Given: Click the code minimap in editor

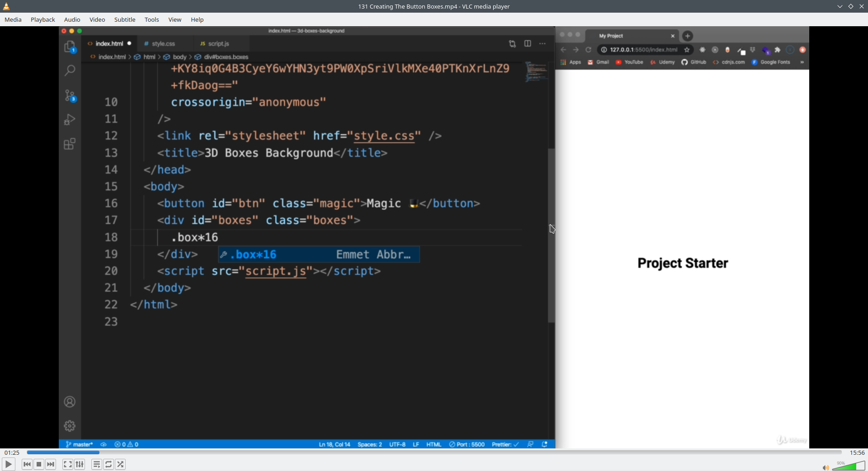Looking at the screenshot, I should (537, 72).
